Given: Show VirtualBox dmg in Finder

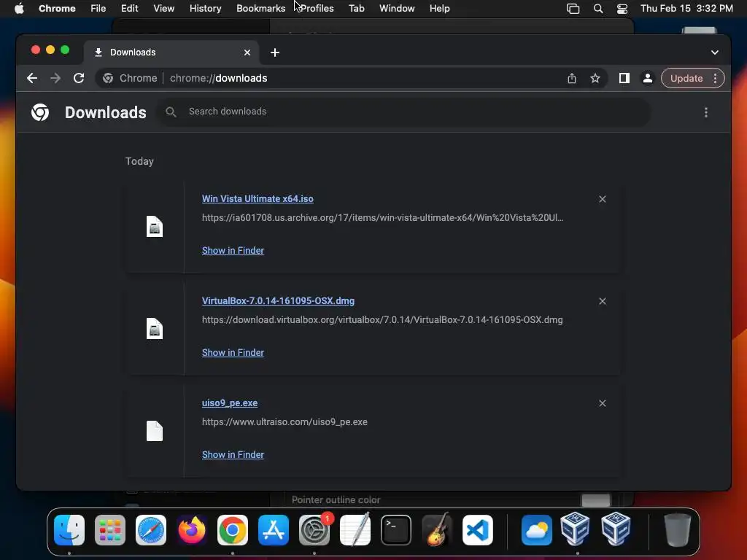Looking at the screenshot, I should coord(233,352).
